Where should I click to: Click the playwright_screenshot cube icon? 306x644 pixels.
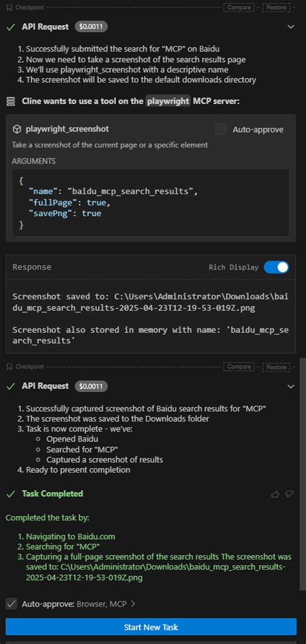[x=17, y=129]
